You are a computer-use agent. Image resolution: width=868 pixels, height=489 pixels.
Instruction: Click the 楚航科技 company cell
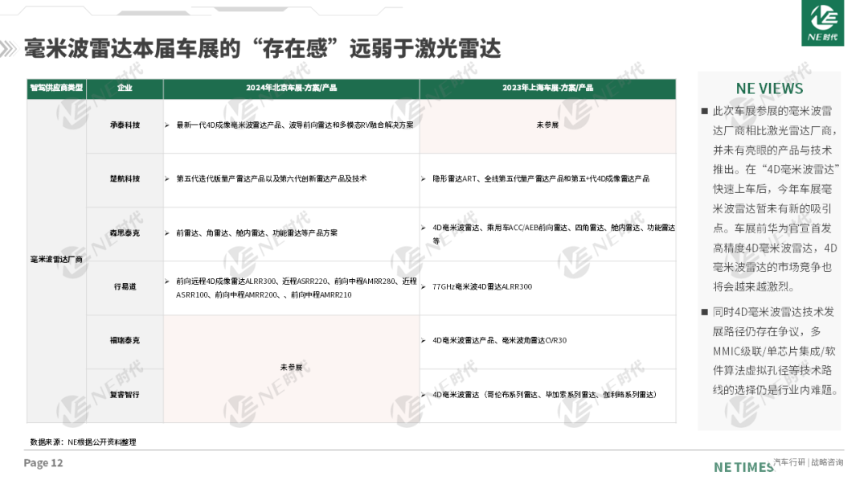click(125, 179)
